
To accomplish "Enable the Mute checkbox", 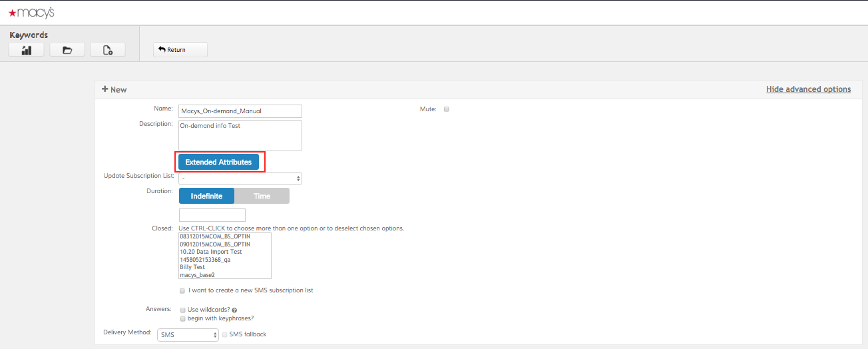I will pos(447,109).
